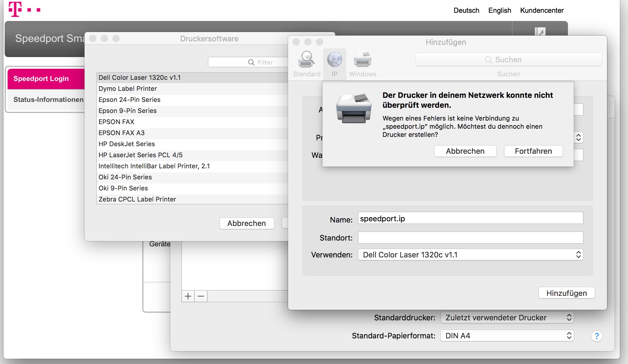Screen dimensions: 628x364
Task: Select the Standard printer tab icon
Action: click(306, 59)
